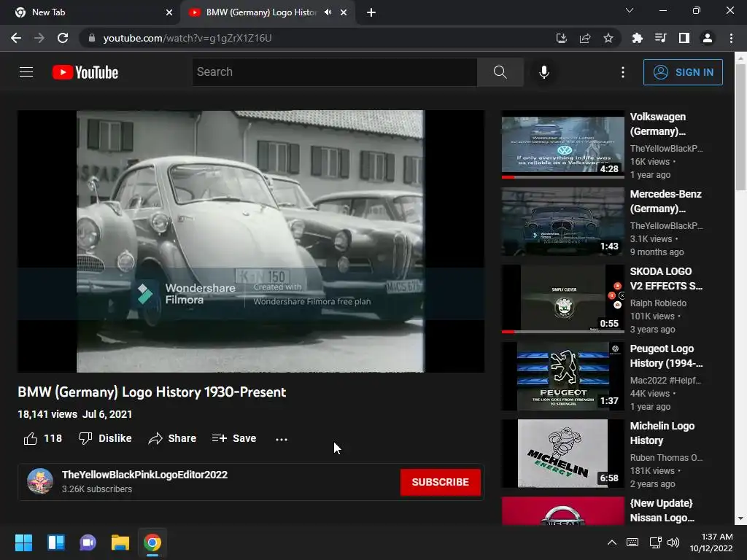Open SKODA LOGO V2 EFFECTS title
This screenshot has height=560, width=747.
pos(666,279)
